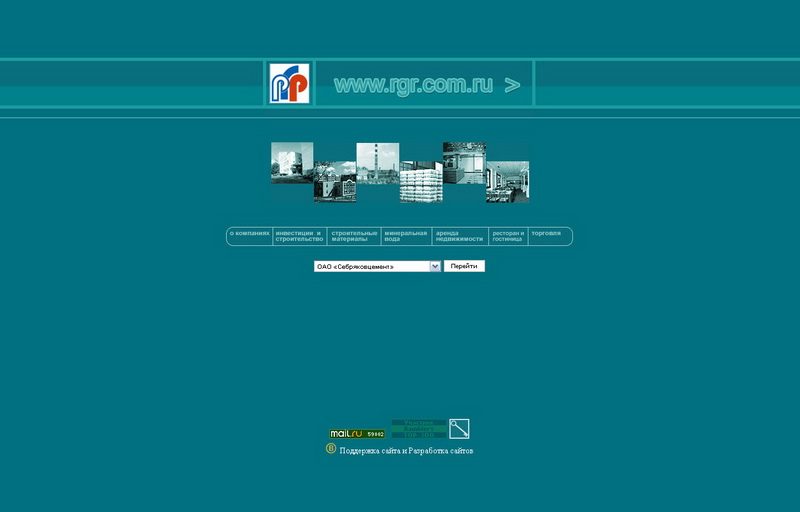The image size is (800, 512).
Task: Click the square key-shaped counter icon
Action: pyautogui.click(x=459, y=429)
